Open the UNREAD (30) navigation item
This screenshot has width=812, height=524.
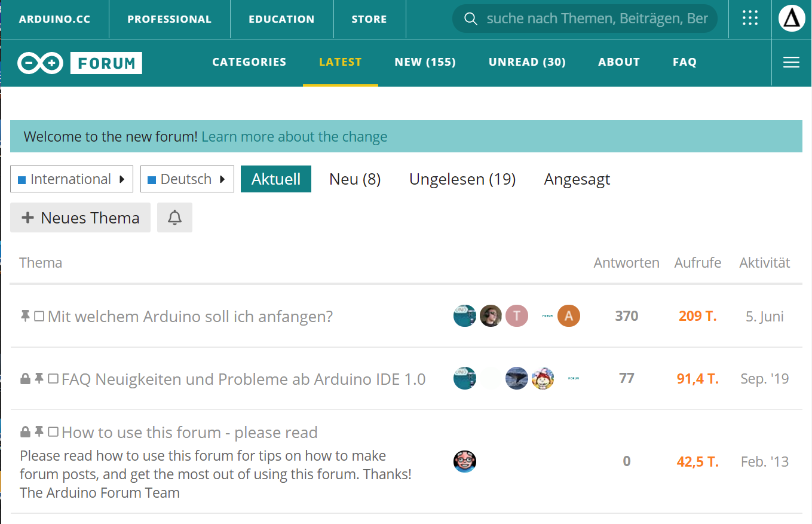pos(526,62)
